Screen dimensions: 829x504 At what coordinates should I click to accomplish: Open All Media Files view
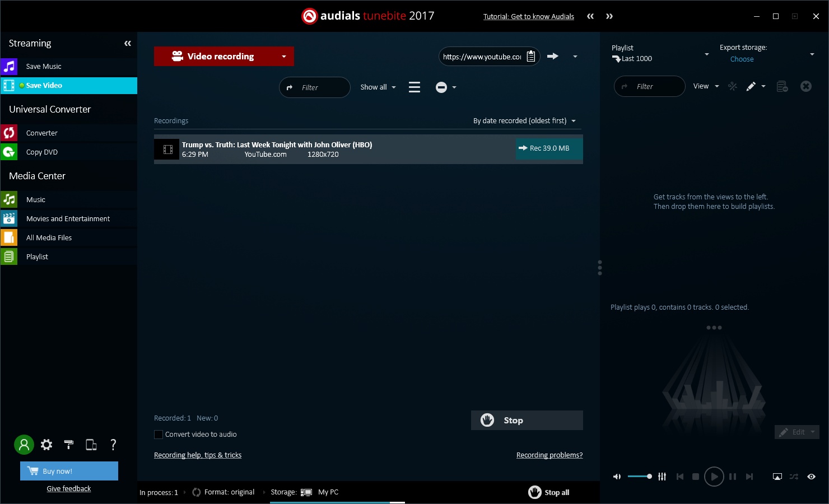click(x=68, y=237)
